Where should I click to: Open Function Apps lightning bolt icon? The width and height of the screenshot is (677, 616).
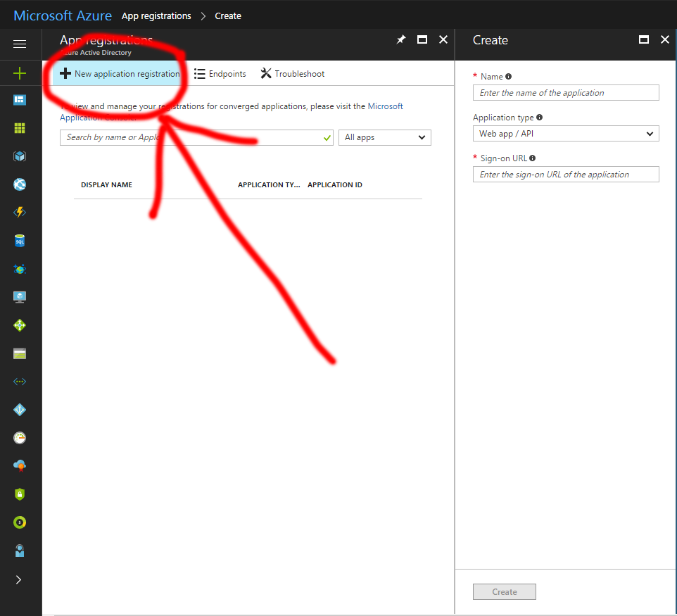tap(20, 212)
